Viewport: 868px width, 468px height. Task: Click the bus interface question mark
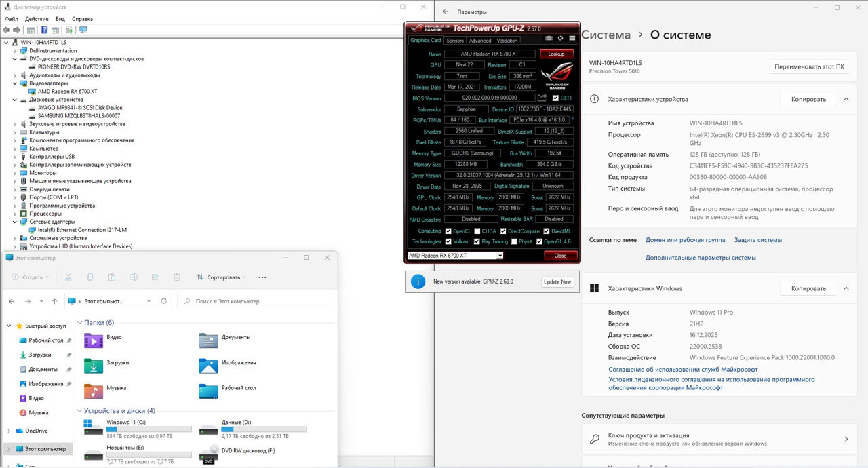572,120
